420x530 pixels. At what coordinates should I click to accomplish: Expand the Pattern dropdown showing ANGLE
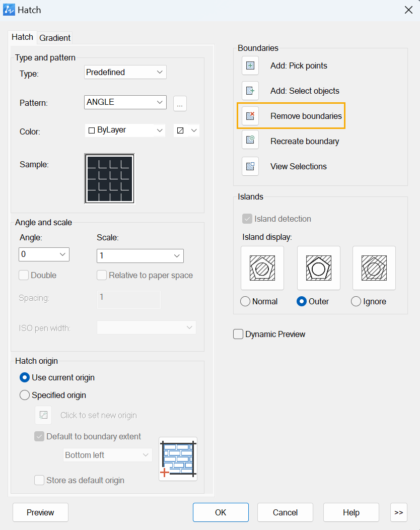(125, 102)
